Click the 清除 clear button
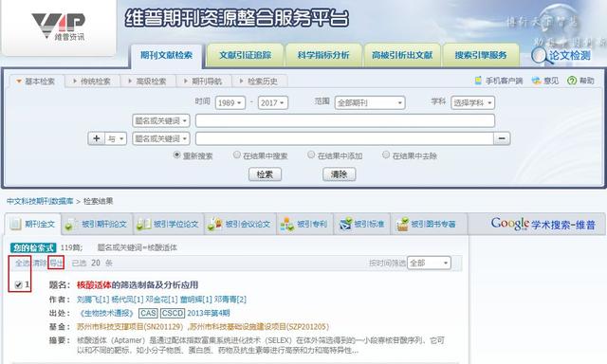The image size is (607, 364). coord(340,174)
